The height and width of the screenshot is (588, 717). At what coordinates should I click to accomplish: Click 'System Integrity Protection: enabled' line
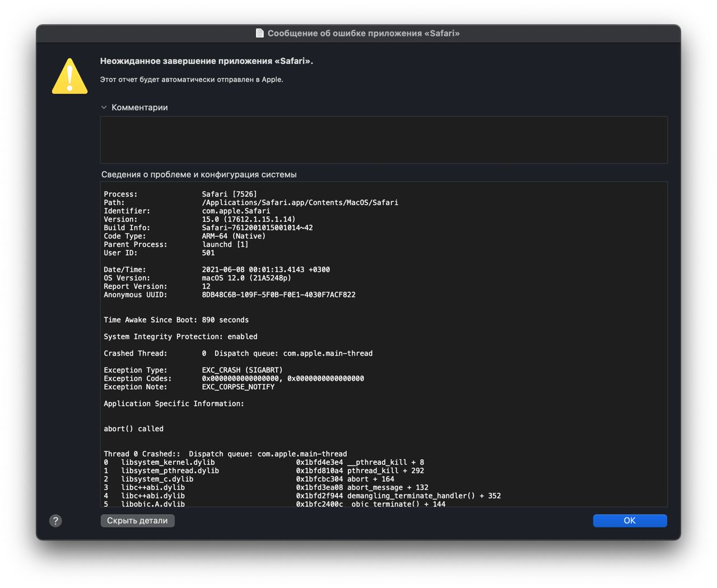(180, 337)
